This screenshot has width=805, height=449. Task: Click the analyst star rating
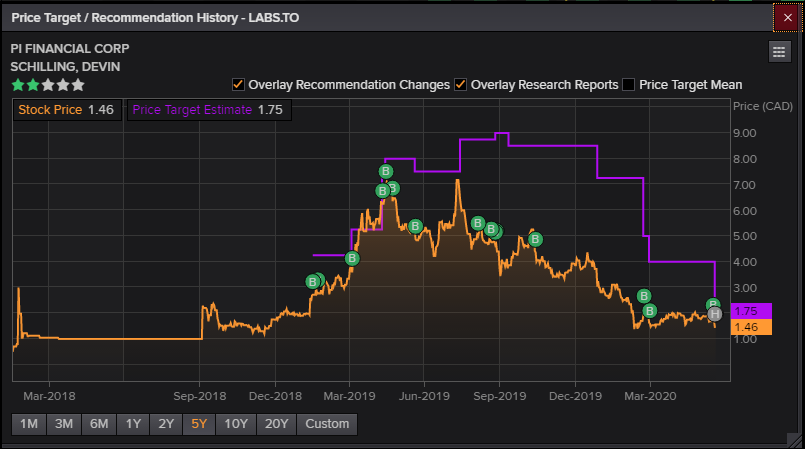pos(48,85)
